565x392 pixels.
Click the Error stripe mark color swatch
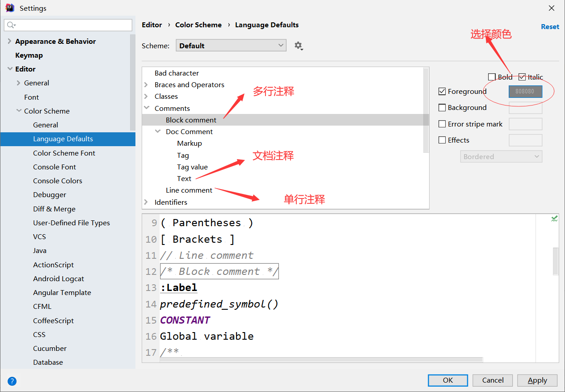point(525,124)
